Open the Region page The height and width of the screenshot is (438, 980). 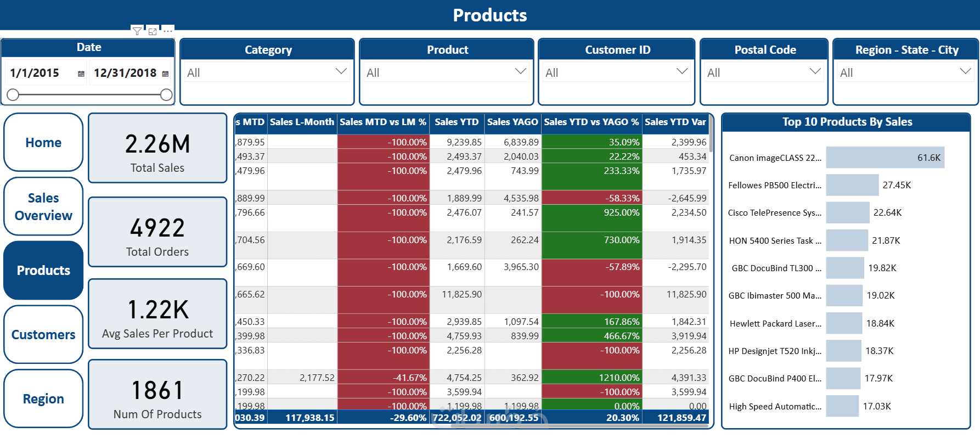(43, 398)
